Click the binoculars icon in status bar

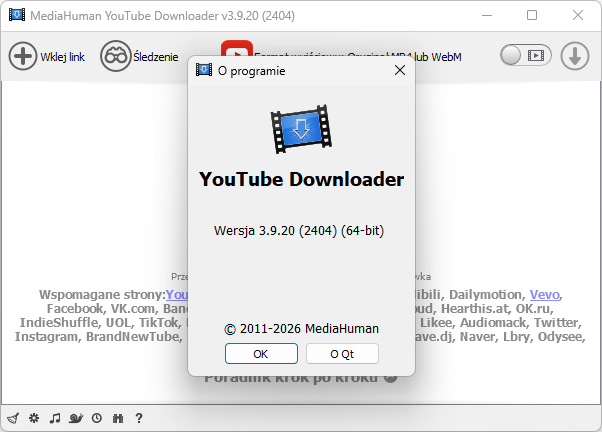(118, 418)
